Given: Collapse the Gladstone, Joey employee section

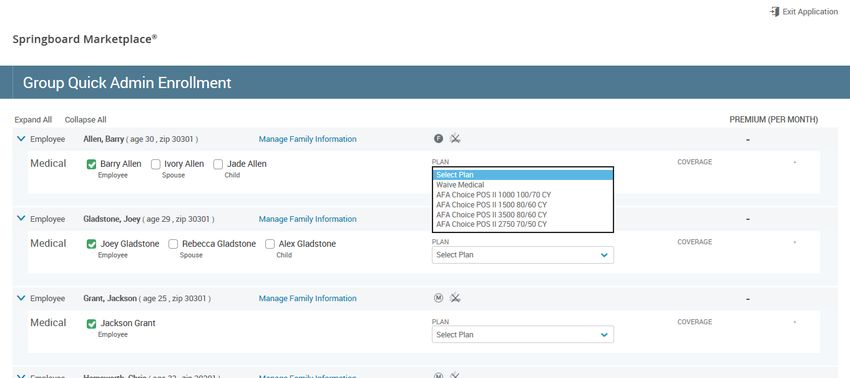Looking at the screenshot, I should pyautogui.click(x=21, y=219).
